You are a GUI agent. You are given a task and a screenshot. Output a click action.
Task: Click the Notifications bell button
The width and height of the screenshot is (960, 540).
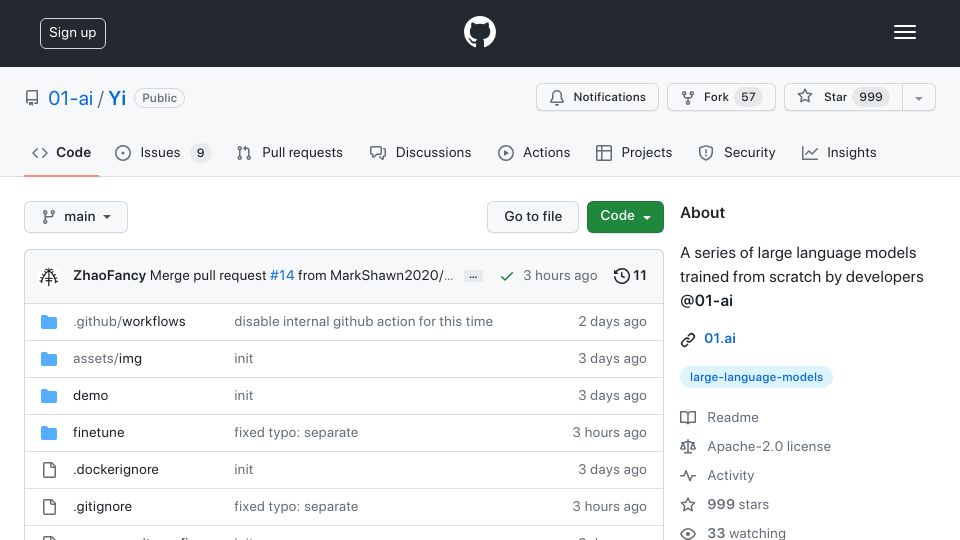click(x=597, y=97)
